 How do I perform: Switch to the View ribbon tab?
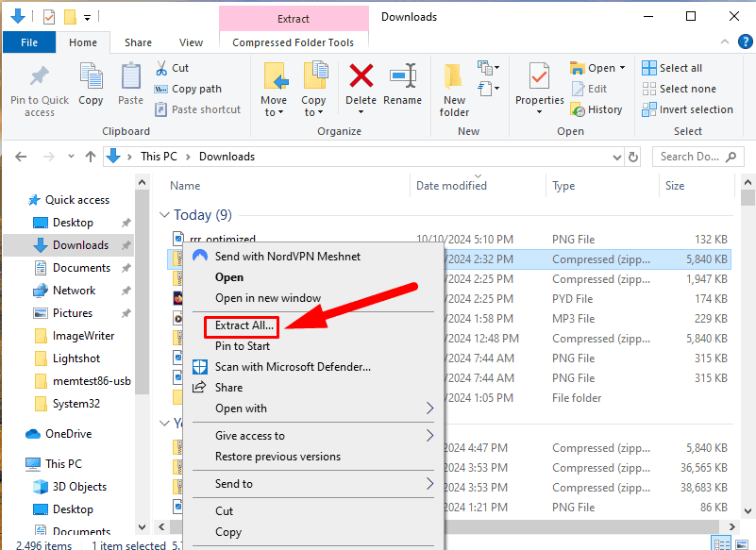tap(191, 42)
